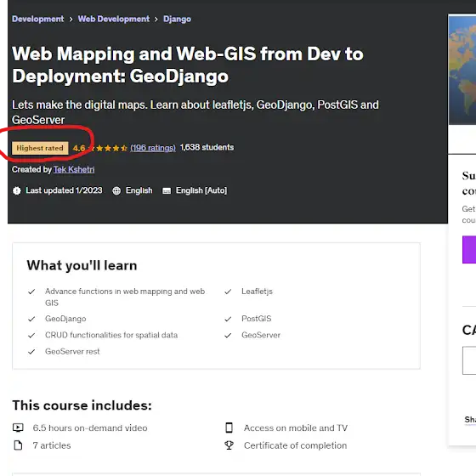Click the on-demand video play icon
The image size is (476, 476).
pos(18,428)
